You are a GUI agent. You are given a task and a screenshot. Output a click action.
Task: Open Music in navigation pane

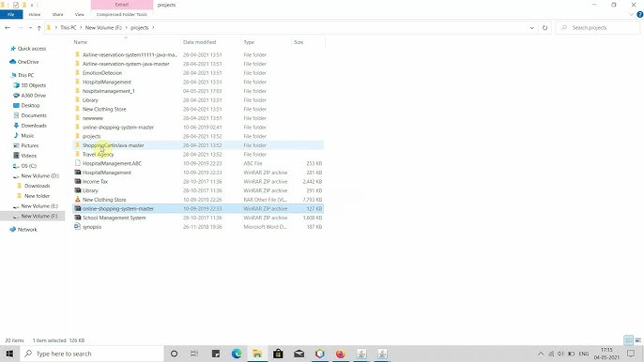27,135
